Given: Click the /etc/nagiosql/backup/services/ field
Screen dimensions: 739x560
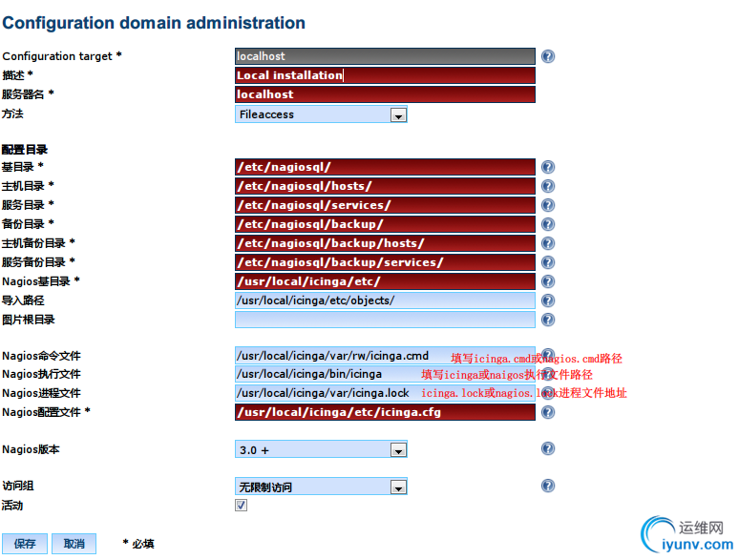Looking at the screenshot, I should point(385,262).
